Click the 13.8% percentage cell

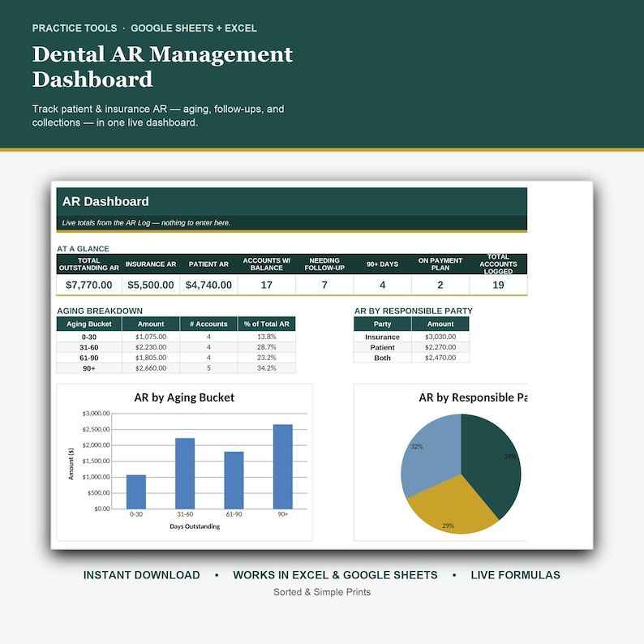(267, 337)
